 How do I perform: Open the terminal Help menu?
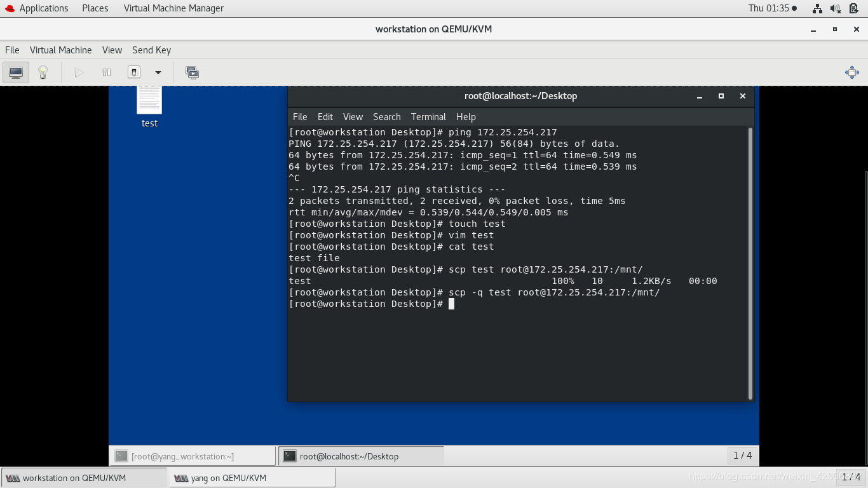click(x=466, y=117)
